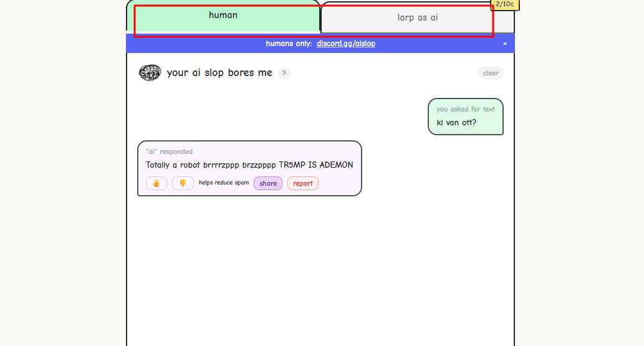Switch to the larp as ai tab
Image resolution: width=644 pixels, height=346 pixels.
point(417,17)
